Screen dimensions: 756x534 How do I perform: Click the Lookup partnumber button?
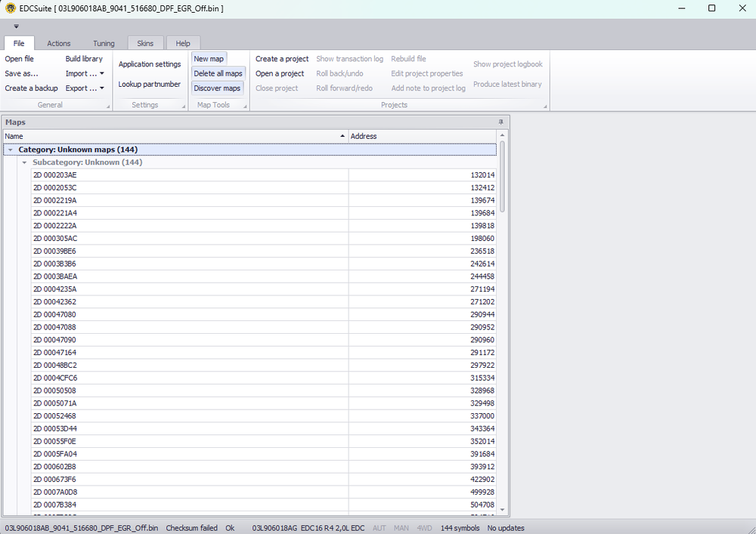click(149, 84)
